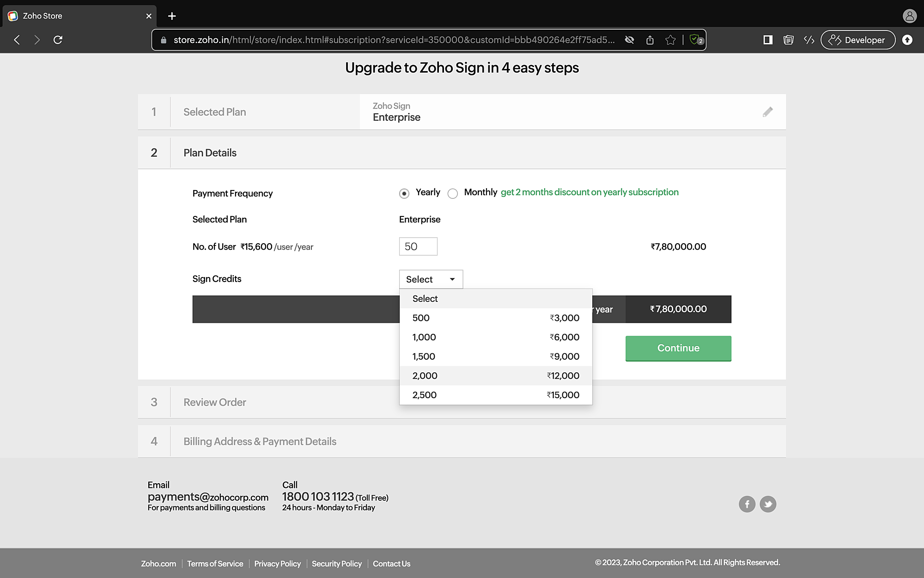Close the Zoho Store tab
Screen dimensions: 924x578
pos(149,16)
